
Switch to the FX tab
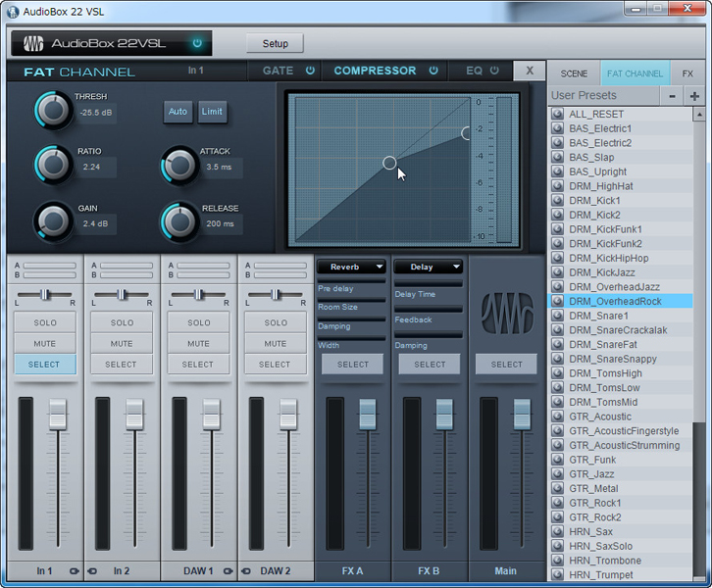687,73
